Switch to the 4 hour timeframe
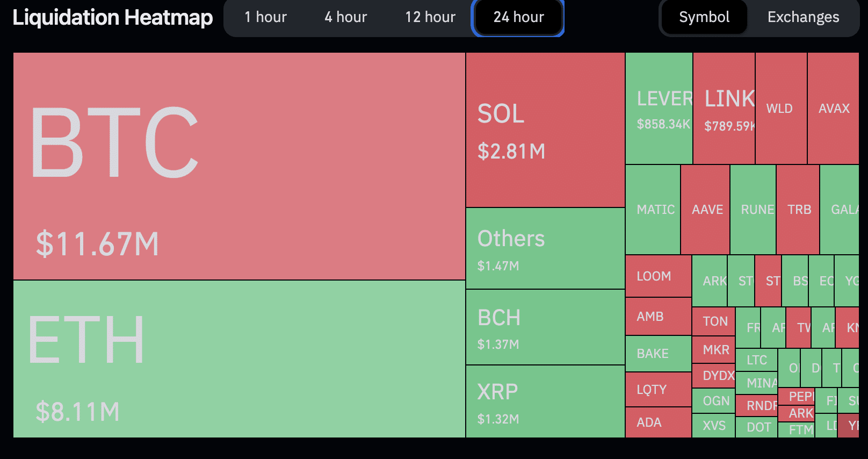868x459 pixels. pyautogui.click(x=345, y=17)
